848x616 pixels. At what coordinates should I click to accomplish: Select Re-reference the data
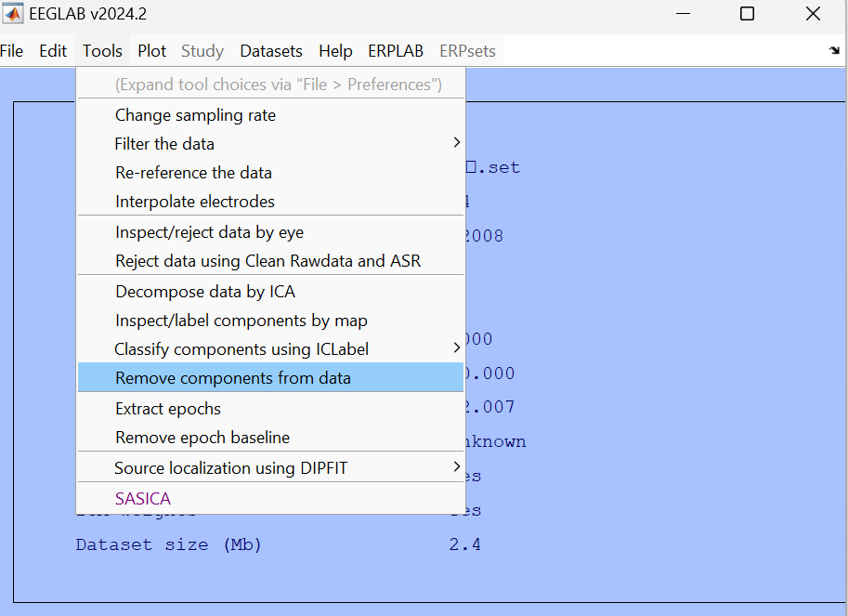pyautogui.click(x=271, y=173)
